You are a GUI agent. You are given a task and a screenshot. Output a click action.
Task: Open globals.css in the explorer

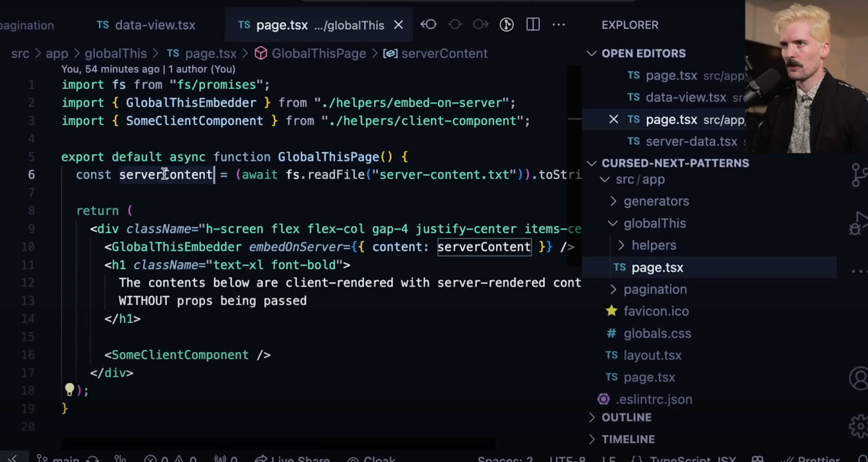(x=657, y=333)
